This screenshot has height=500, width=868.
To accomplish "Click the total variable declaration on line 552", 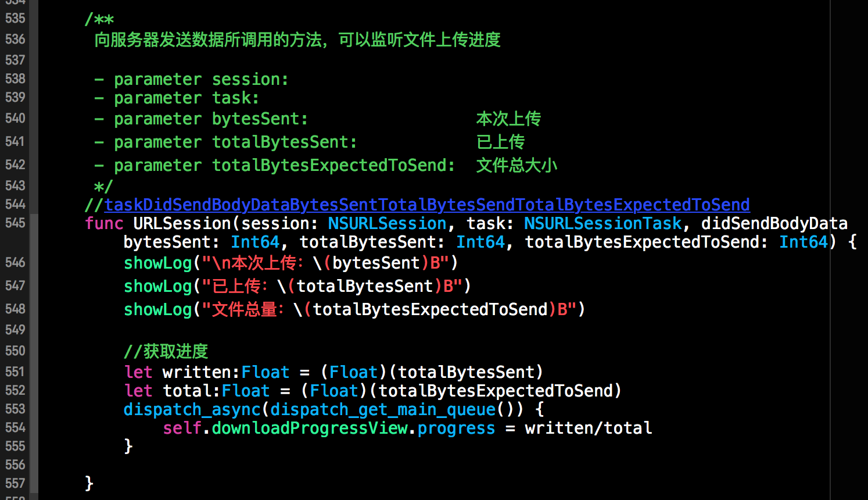I will (186, 391).
